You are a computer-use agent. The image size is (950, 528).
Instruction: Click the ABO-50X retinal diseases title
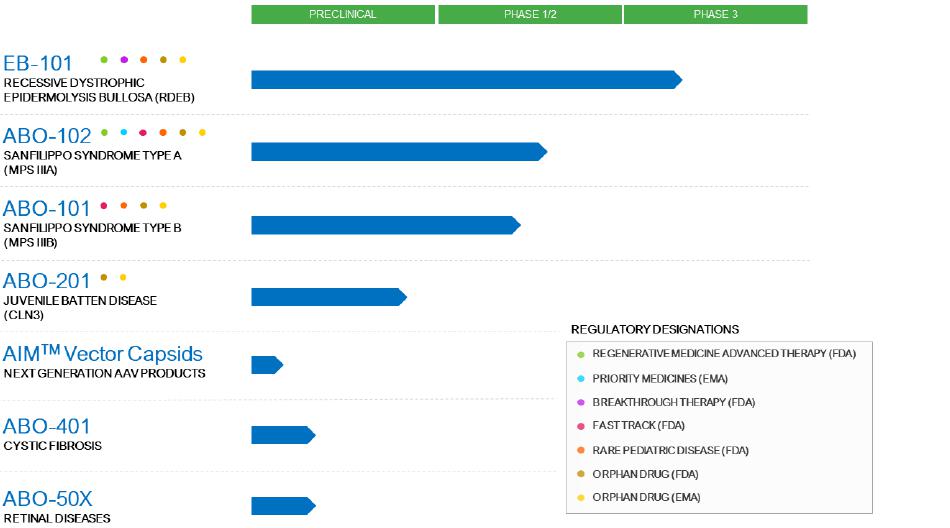coord(48,499)
